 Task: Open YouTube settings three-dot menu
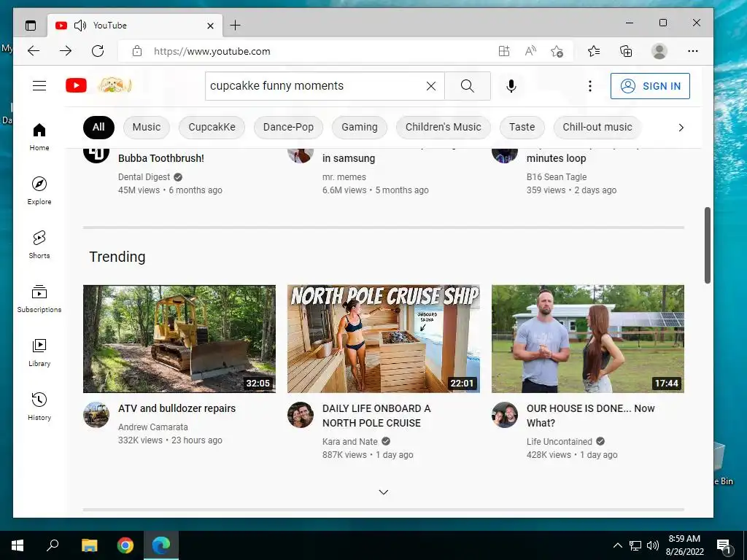(589, 86)
